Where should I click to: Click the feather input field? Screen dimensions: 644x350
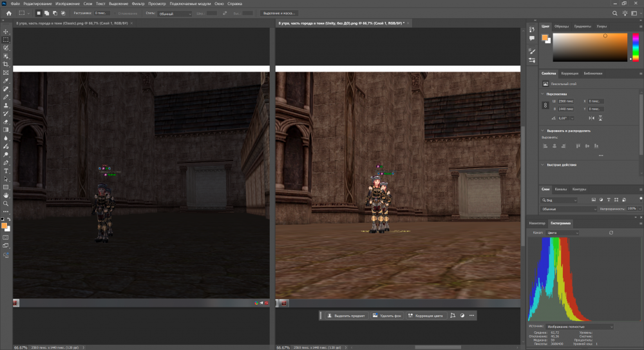click(101, 13)
